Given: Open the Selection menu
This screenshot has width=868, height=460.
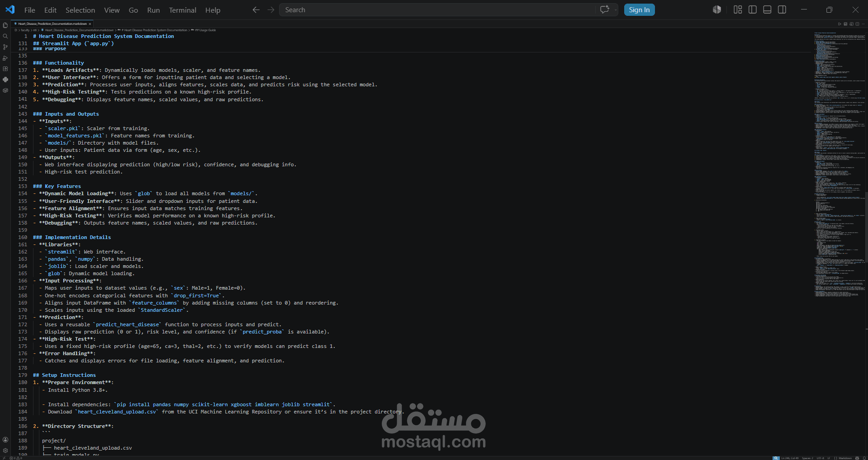Looking at the screenshot, I should [80, 10].
